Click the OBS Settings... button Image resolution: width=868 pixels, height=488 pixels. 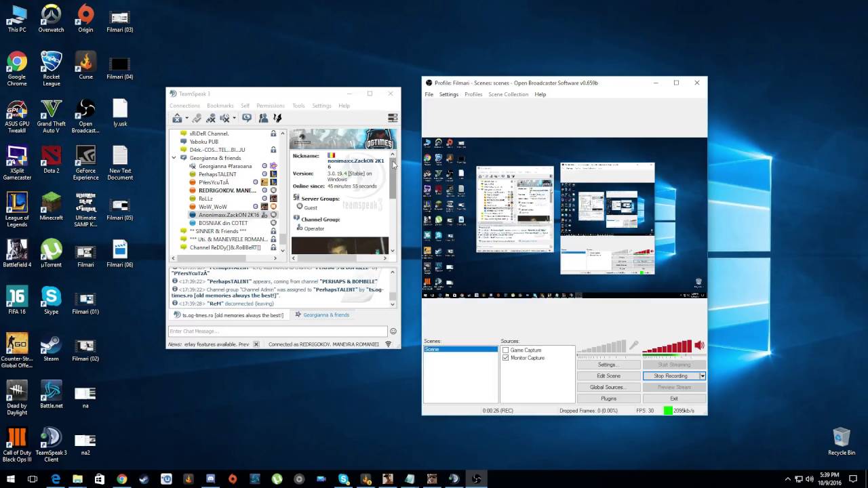click(608, 365)
